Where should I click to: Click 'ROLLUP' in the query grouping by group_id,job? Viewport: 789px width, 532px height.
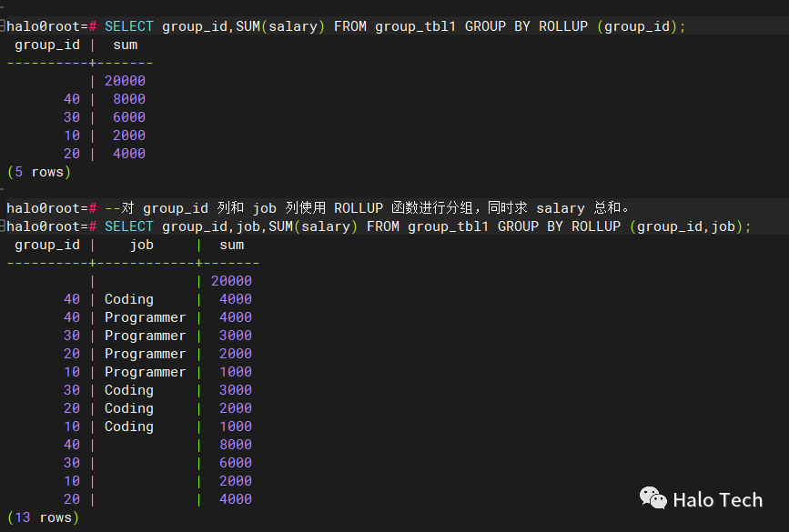point(596,226)
